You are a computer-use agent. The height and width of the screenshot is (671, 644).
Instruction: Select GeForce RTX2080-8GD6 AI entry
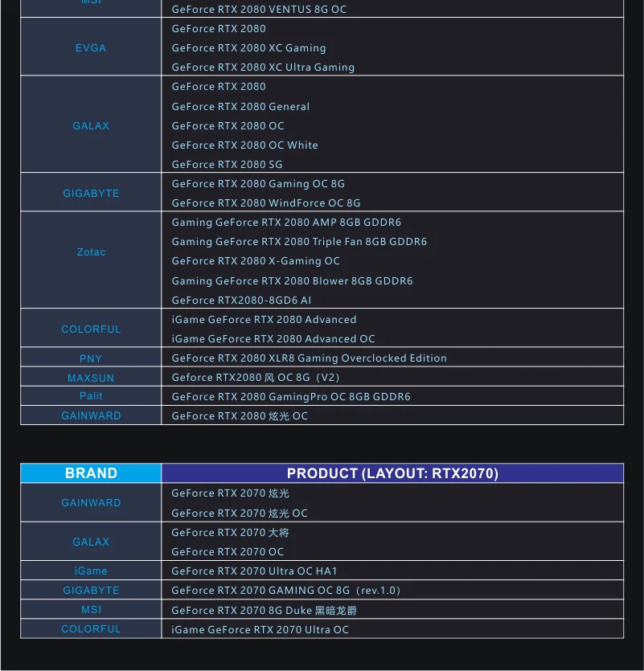click(x=241, y=300)
